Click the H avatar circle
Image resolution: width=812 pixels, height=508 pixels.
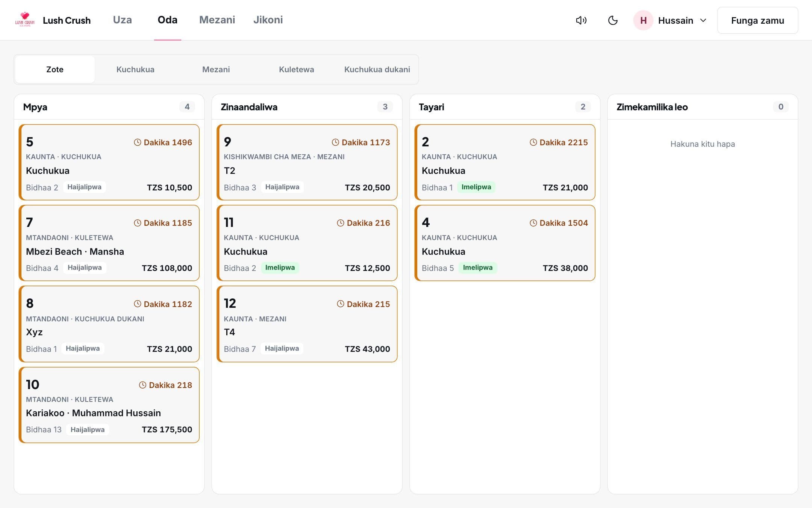coord(643,20)
